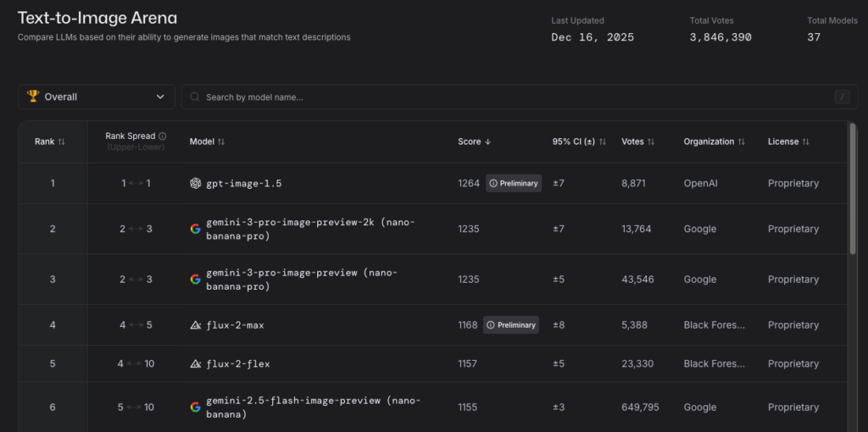Sort by License using its header arrows
This screenshot has width=868, height=432.
pos(805,141)
